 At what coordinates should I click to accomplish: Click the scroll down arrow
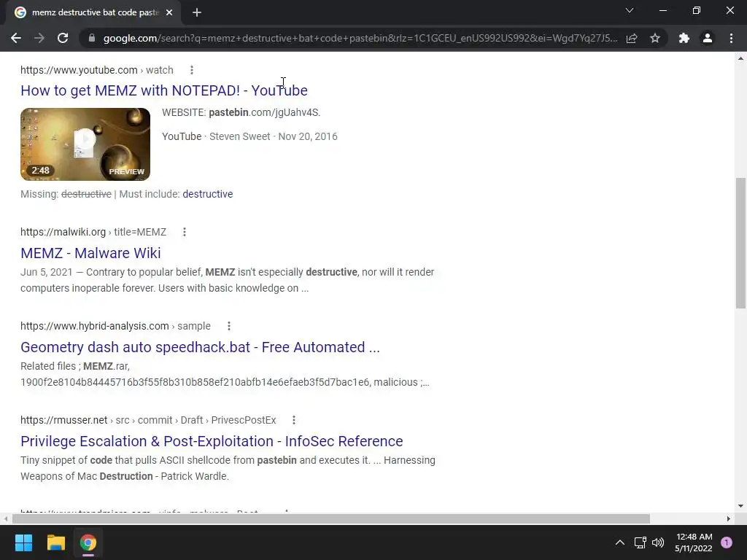[740, 506]
